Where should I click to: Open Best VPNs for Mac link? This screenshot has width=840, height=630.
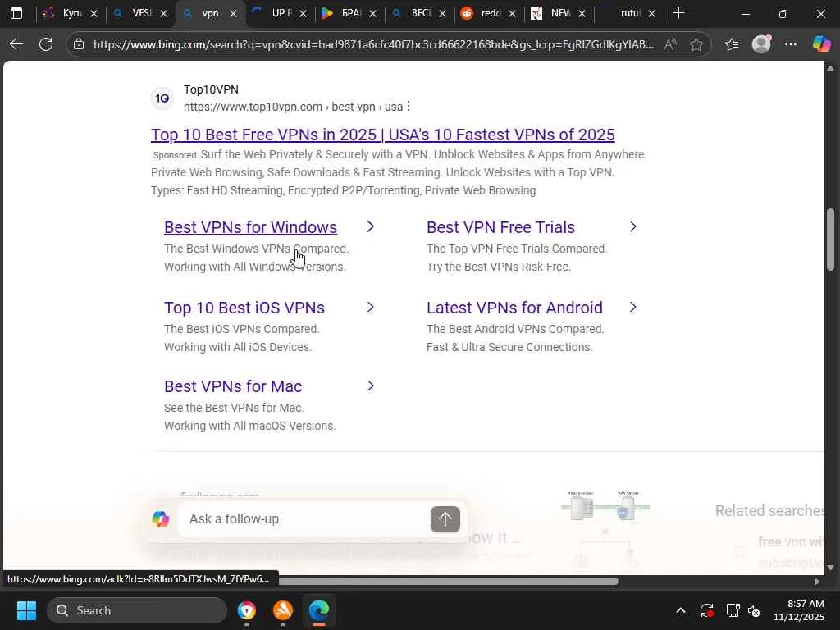[x=233, y=386]
